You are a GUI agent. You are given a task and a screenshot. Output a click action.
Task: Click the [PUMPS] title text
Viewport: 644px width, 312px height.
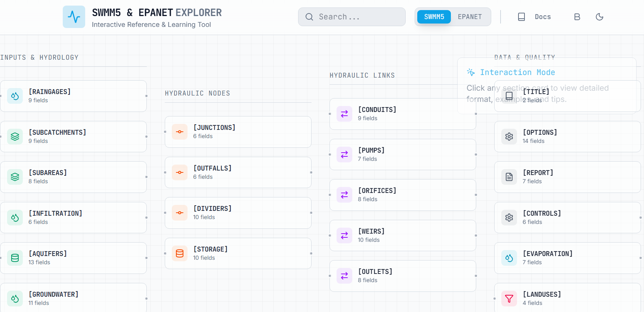coord(371,150)
